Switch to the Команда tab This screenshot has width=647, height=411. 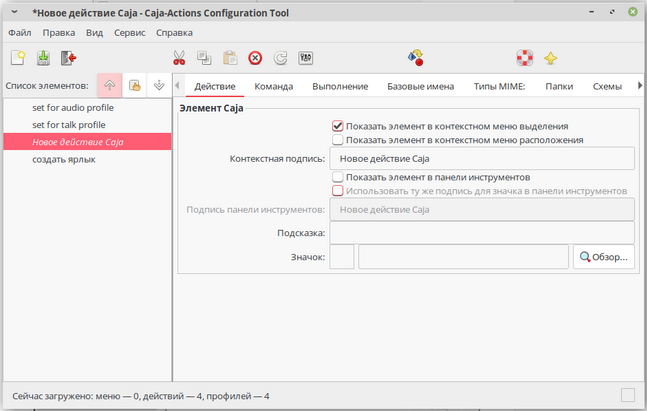(273, 87)
